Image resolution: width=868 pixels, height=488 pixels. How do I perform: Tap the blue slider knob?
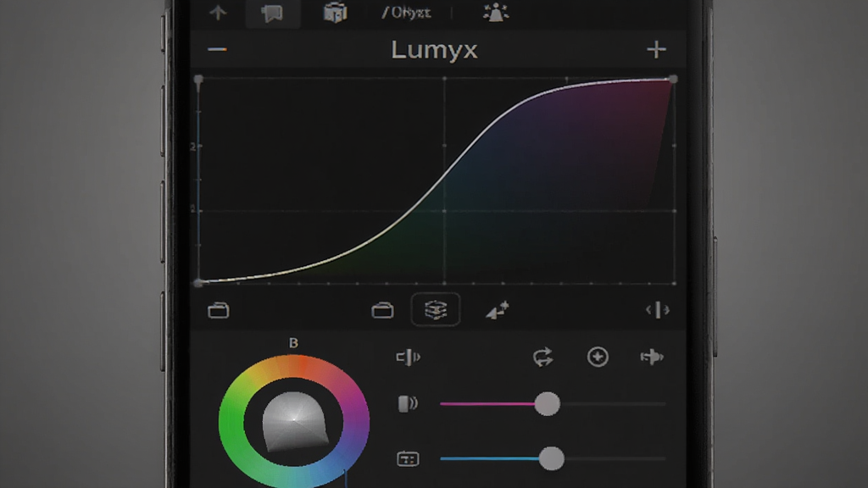(x=551, y=458)
